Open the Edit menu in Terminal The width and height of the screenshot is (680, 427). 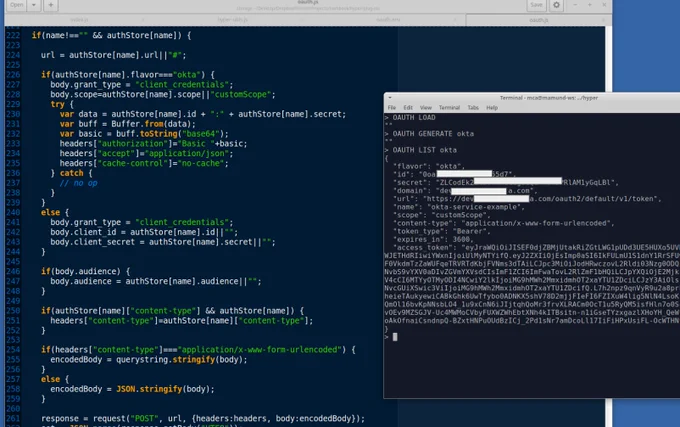(408, 108)
